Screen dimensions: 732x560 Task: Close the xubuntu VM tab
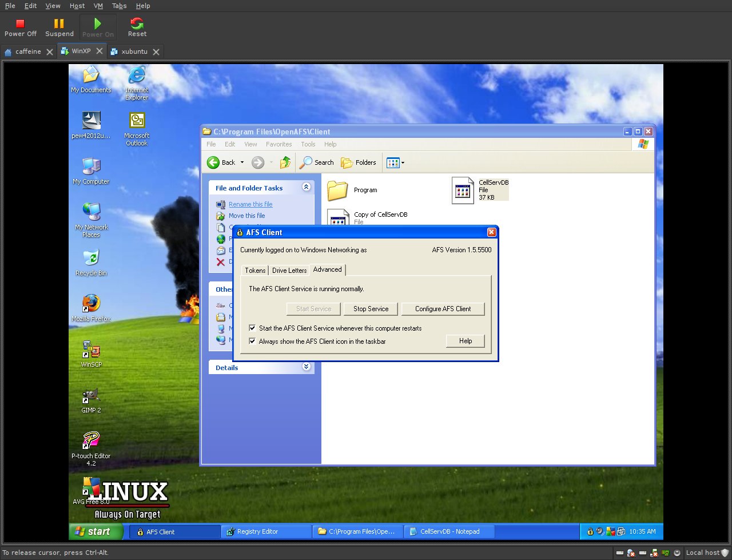[156, 52]
